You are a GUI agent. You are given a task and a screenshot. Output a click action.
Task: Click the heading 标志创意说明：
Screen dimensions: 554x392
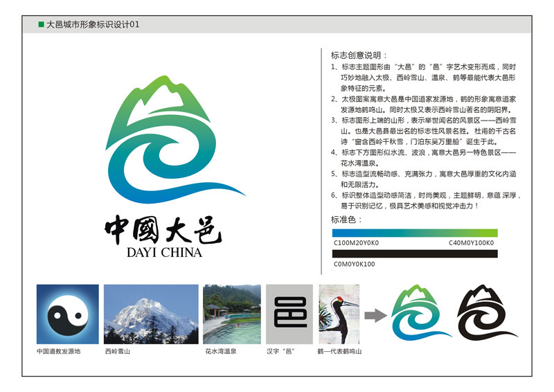tap(359, 55)
